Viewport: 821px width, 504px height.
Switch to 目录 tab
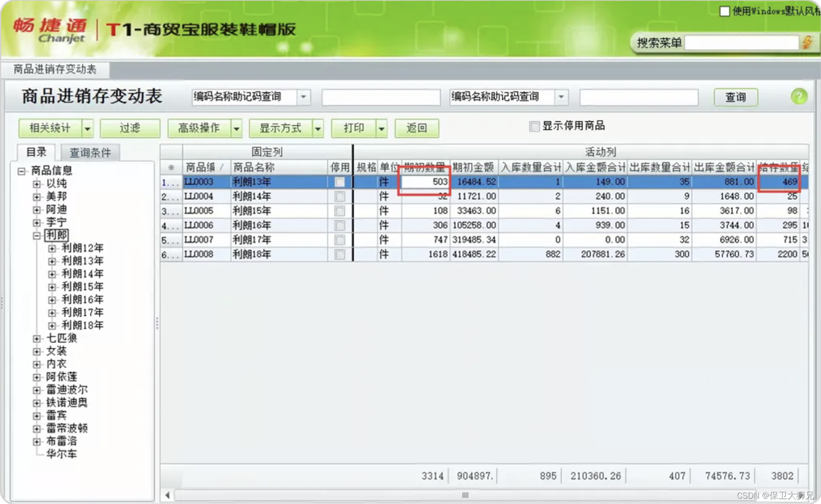36,152
